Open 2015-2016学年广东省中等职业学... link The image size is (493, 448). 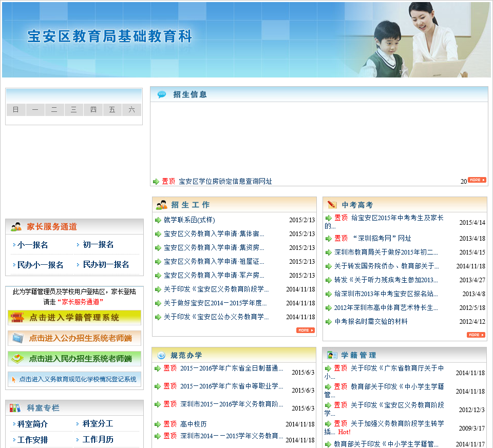[232, 386]
